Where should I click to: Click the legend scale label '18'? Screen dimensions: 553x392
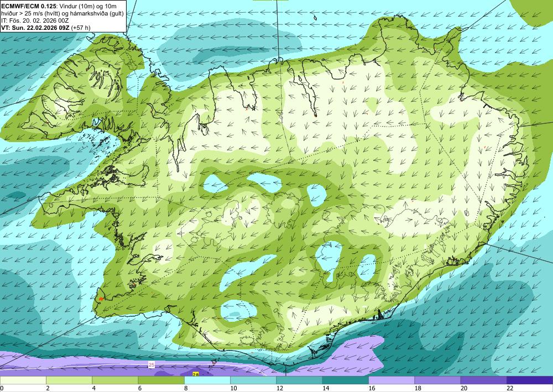click(418, 389)
